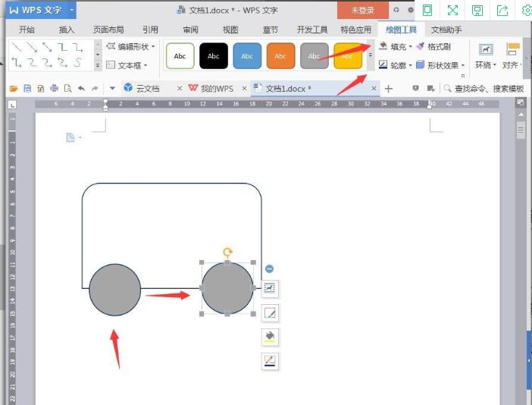The image size is (532, 405).
Task: Apply the black Abc shape style
Action: click(214, 55)
